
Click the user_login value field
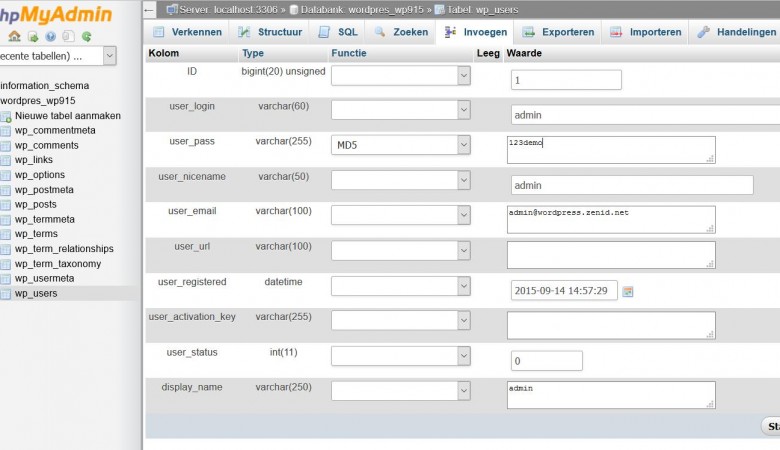pos(645,115)
